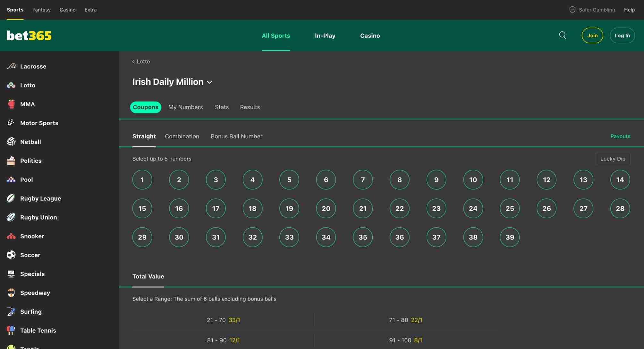This screenshot has height=349, width=644.
Task: Select lotto ball number 15
Action: [142, 208]
